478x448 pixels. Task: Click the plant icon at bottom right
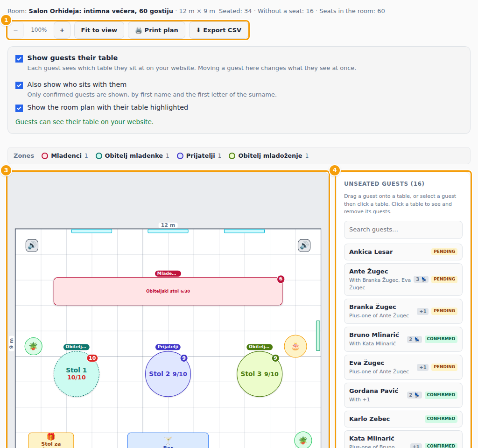pos(303,441)
